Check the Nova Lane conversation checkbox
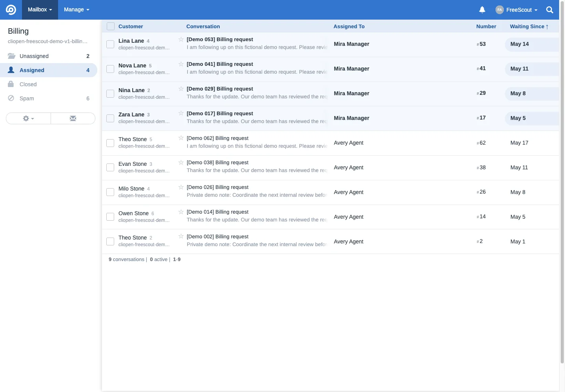This screenshot has width=565, height=392. coord(110,69)
